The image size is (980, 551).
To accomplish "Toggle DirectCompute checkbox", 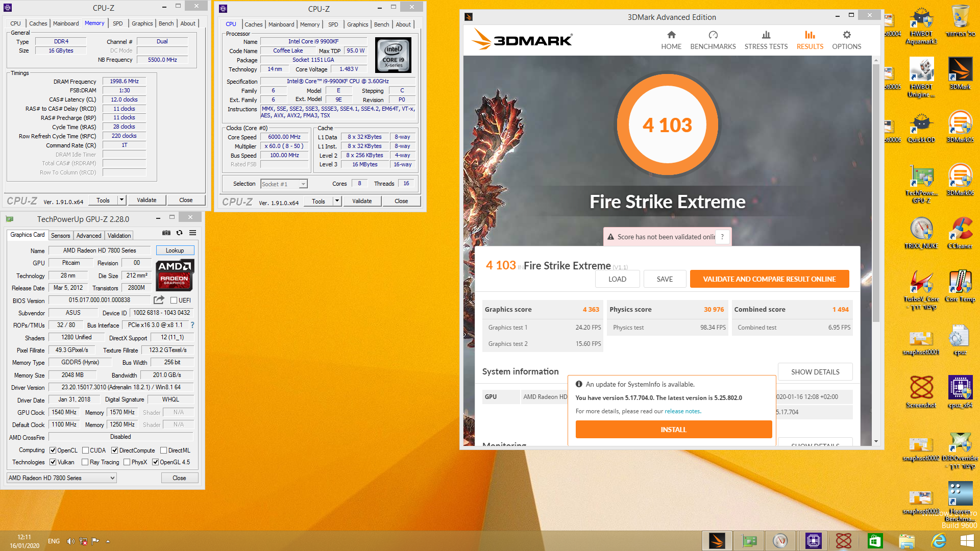I will [114, 450].
